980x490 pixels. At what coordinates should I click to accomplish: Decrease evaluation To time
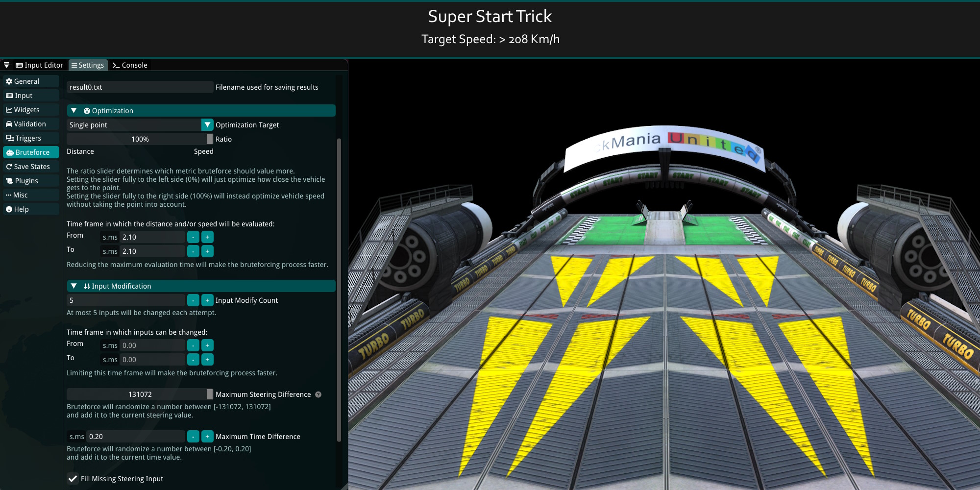tap(194, 251)
